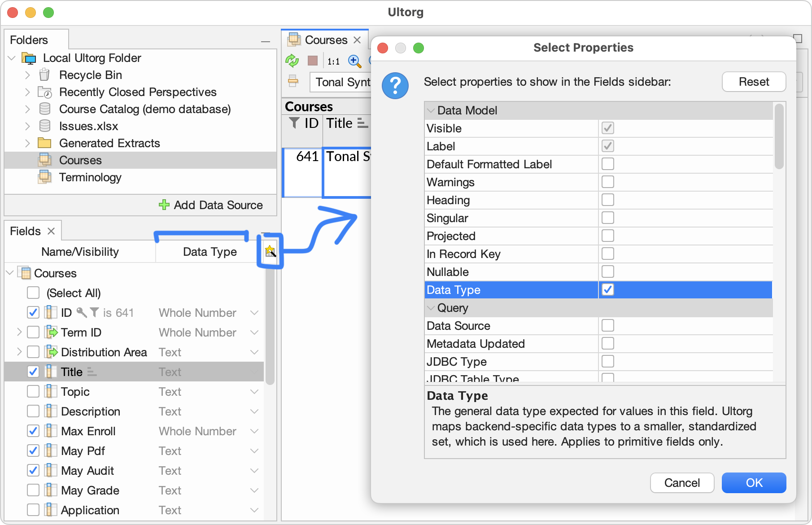This screenshot has height=525, width=812.
Task: Collapse the Data Model section
Action: [431, 110]
